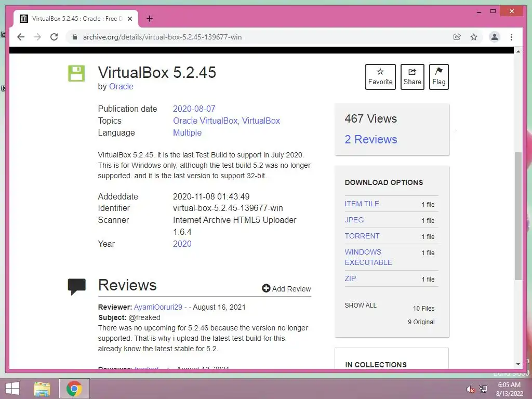Open the Year 2020 link
532x399 pixels.
[182, 244]
